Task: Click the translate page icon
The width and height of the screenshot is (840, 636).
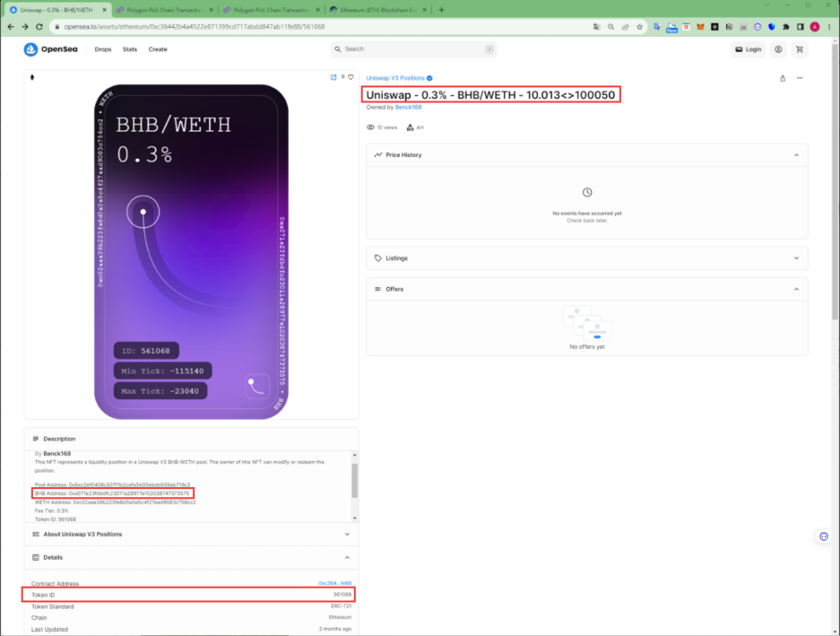Action: pyautogui.click(x=597, y=27)
